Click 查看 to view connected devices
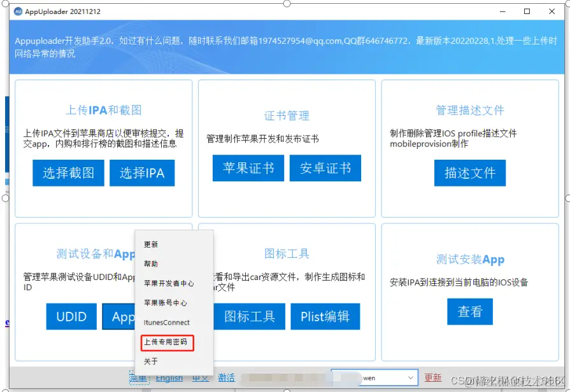 pos(469,311)
